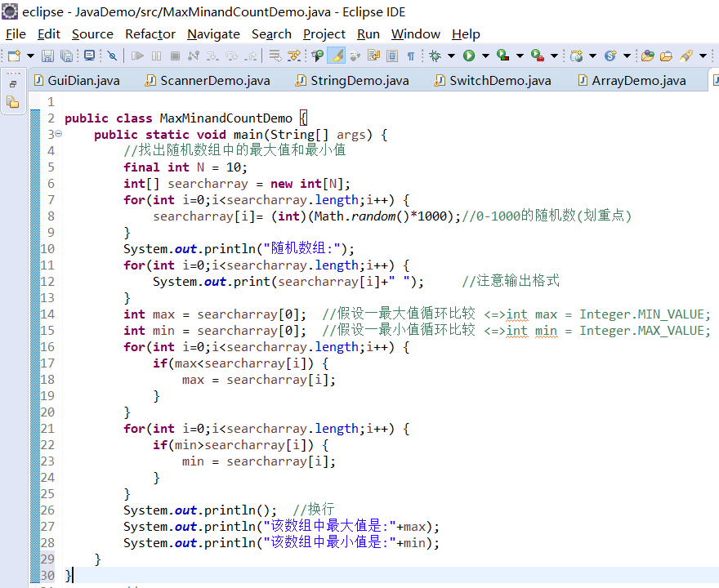This screenshot has width=719, height=588.
Task: Click the New file wizard icon
Action: pyautogui.click(x=14, y=56)
